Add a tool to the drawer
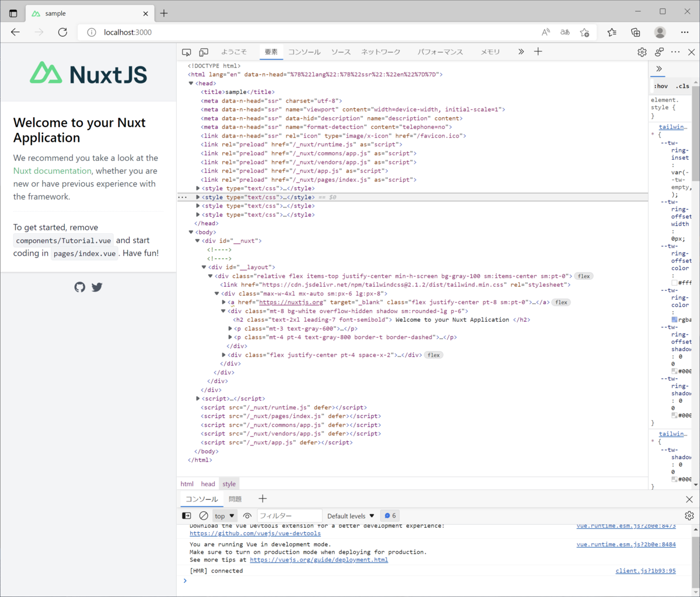This screenshot has width=700, height=597. pyautogui.click(x=262, y=498)
